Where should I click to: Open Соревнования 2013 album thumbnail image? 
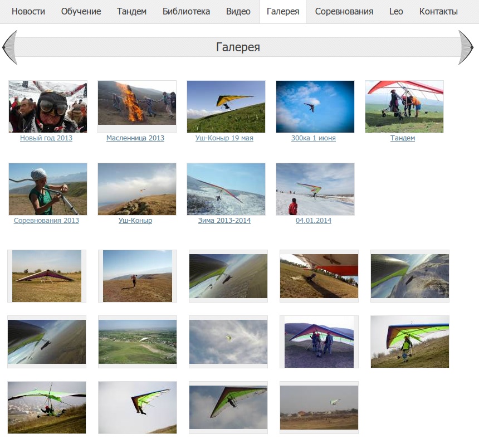[x=48, y=189]
